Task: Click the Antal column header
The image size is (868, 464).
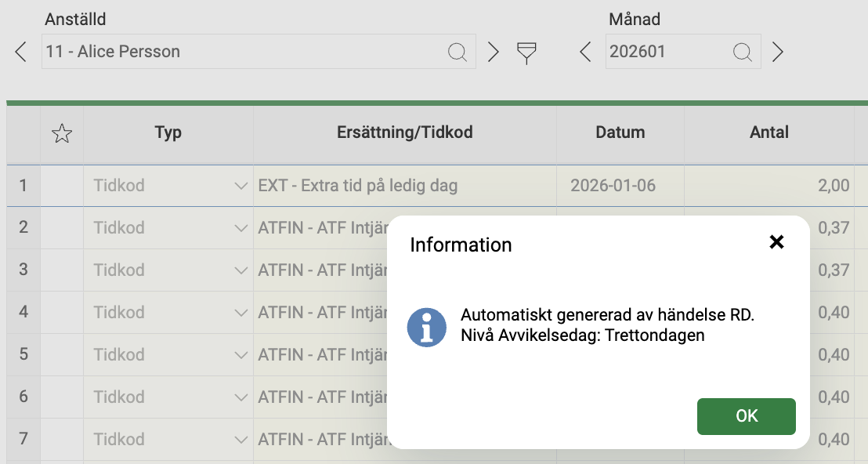Action: pyautogui.click(x=769, y=132)
